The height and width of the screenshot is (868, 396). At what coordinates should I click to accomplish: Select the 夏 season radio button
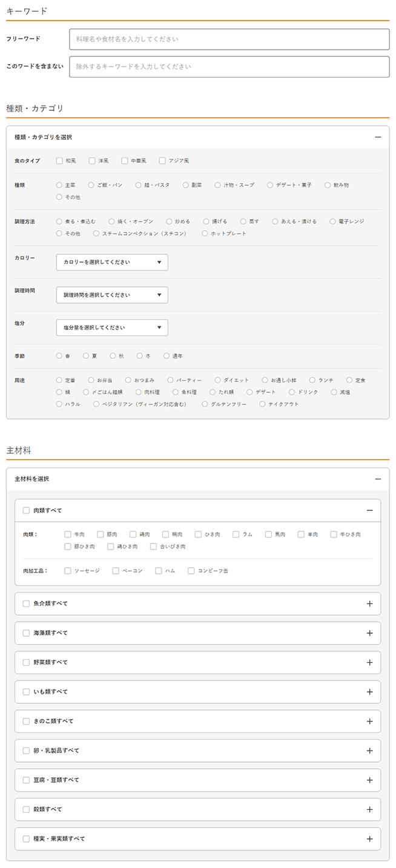(x=86, y=356)
